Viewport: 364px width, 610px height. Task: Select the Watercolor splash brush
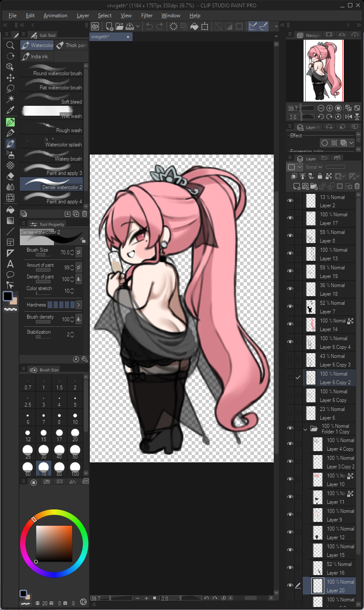(51, 142)
